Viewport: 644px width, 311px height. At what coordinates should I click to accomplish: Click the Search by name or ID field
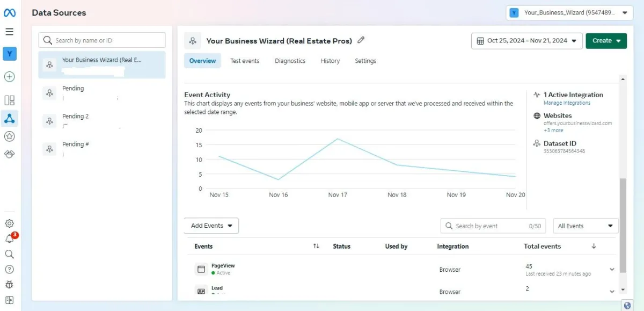point(102,40)
